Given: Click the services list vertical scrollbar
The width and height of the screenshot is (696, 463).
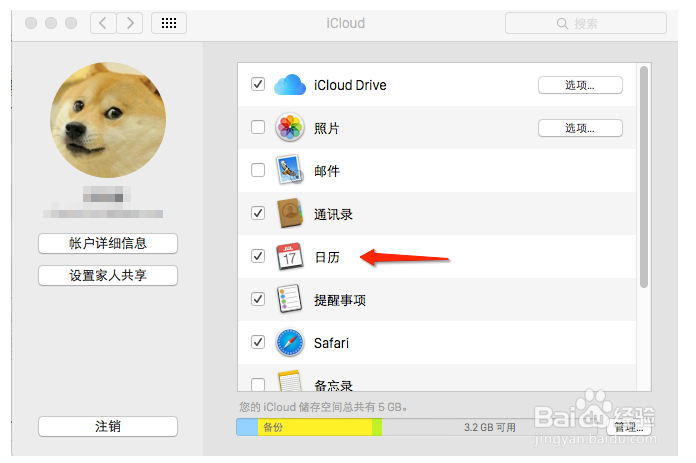Looking at the screenshot, I should (x=644, y=177).
